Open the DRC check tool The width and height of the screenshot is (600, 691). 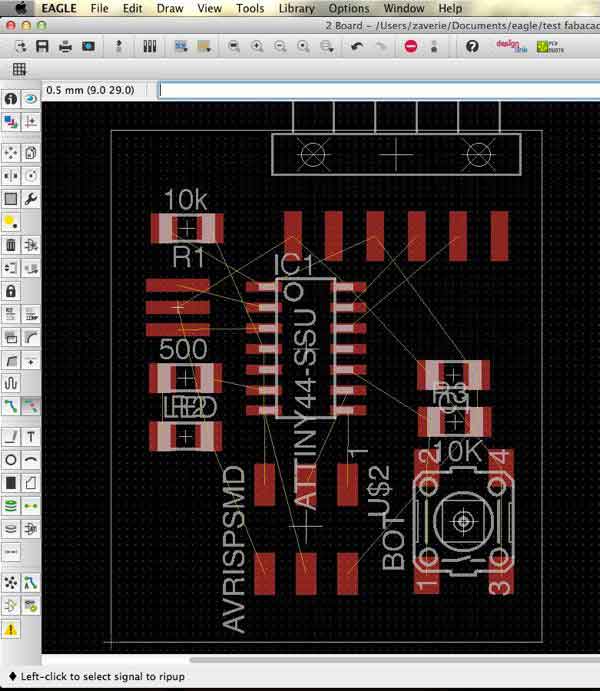click(x=31, y=606)
